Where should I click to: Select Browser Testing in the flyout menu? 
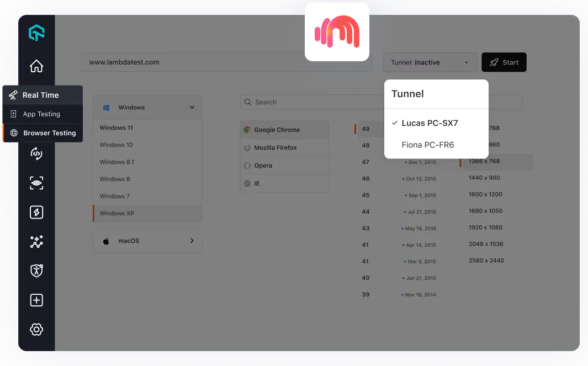(x=43, y=132)
